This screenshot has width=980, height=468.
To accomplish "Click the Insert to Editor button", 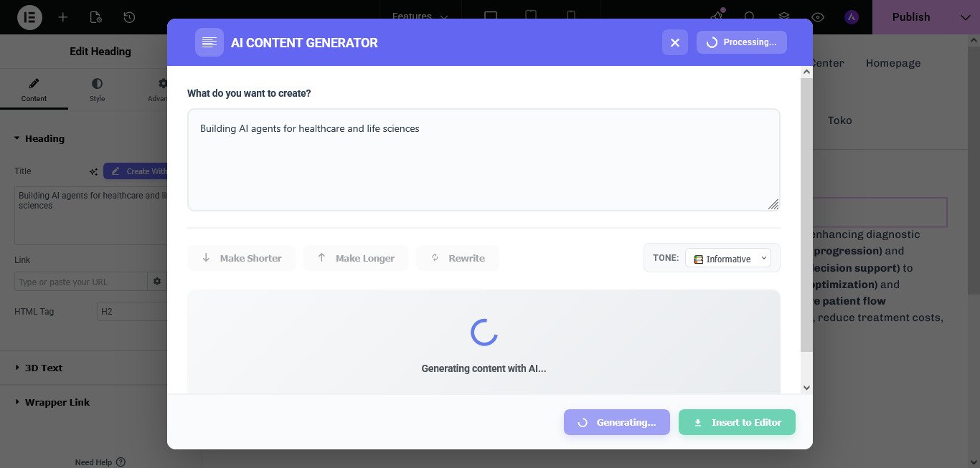I will (x=737, y=422).
